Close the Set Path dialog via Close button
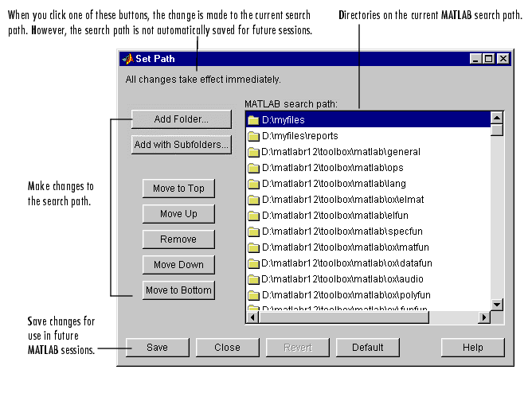Viewport: 532px width, 393px height. click(x=227, y=348)
